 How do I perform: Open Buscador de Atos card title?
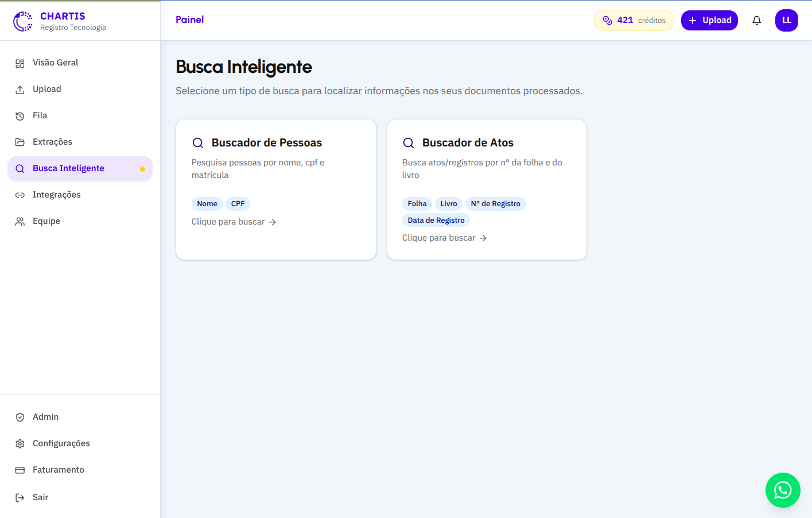[468, 142]
